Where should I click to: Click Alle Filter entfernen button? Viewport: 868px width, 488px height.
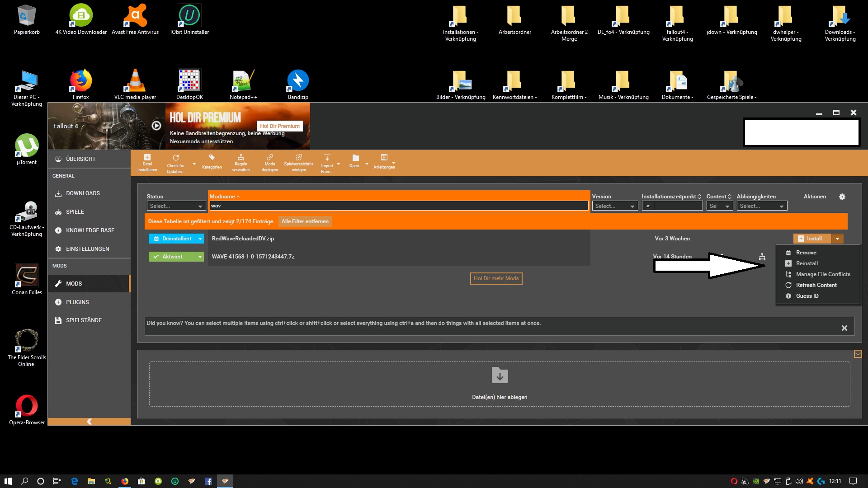[x=305, y=221]
